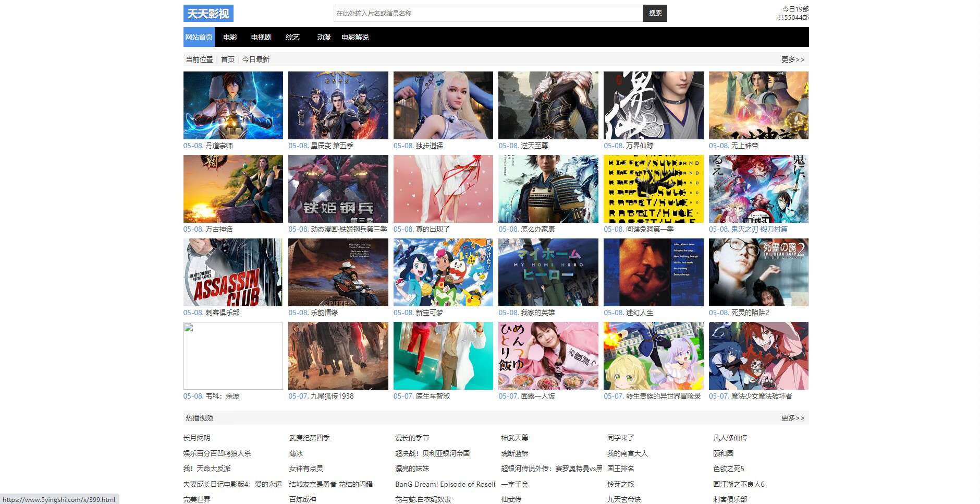The image size is (980, 504).
Task: Open the 九尾狐传1938 poster thumbnail
Action: coord(338,356)
